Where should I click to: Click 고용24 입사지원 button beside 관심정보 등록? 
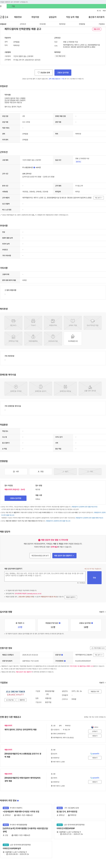[63, 72]
